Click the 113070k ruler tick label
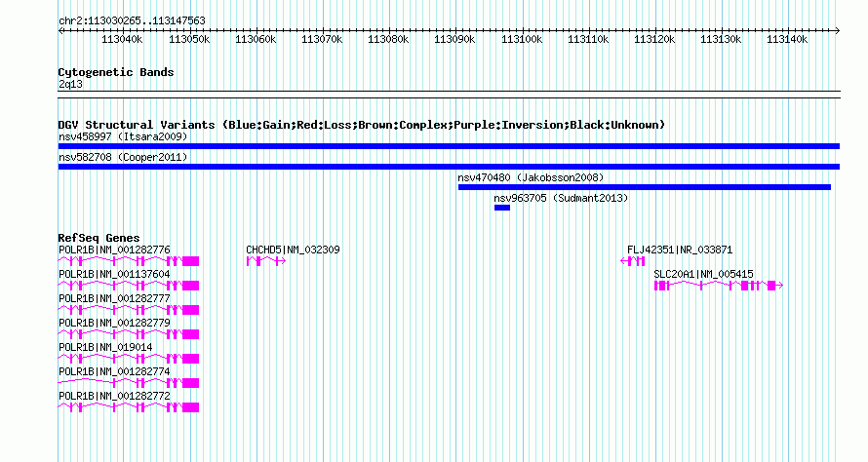Screen dimensions: 868x462 click(x=322, y=39)
